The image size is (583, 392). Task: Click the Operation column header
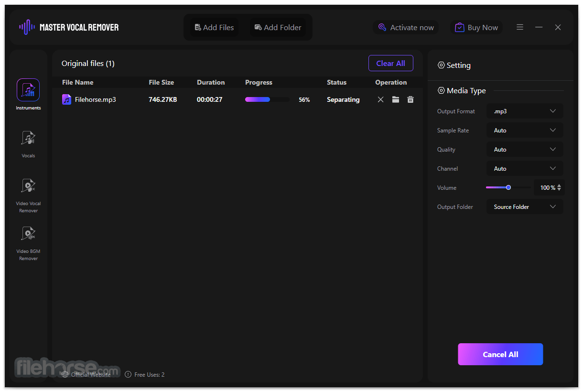(391, 82)
